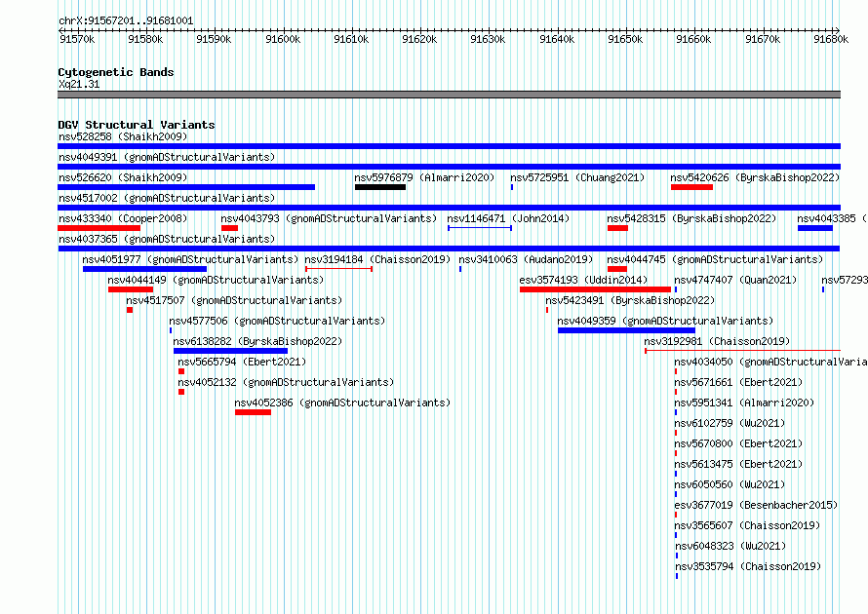Screen dimensions: 868x614
Task: Click the blue nsv528258 full-width bar
Action: 449,146
